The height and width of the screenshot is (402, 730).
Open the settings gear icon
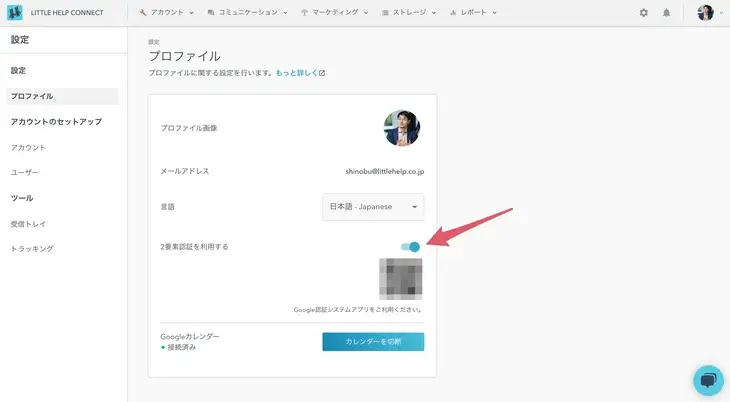click(x=643, y=13)
